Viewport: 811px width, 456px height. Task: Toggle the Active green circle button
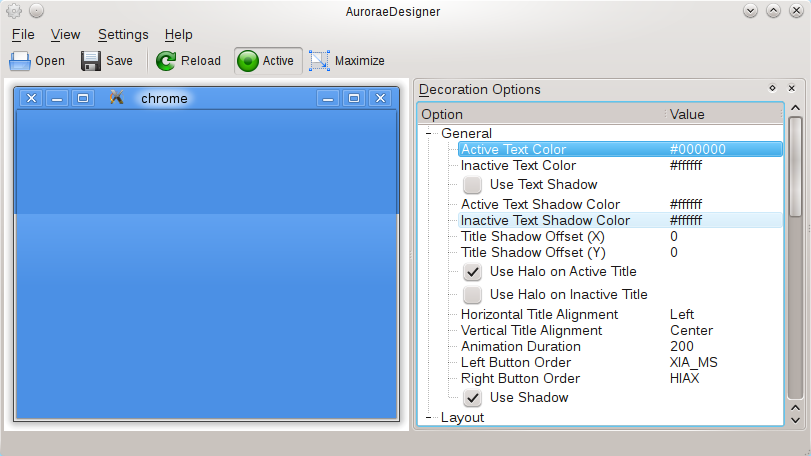(268, 61)
